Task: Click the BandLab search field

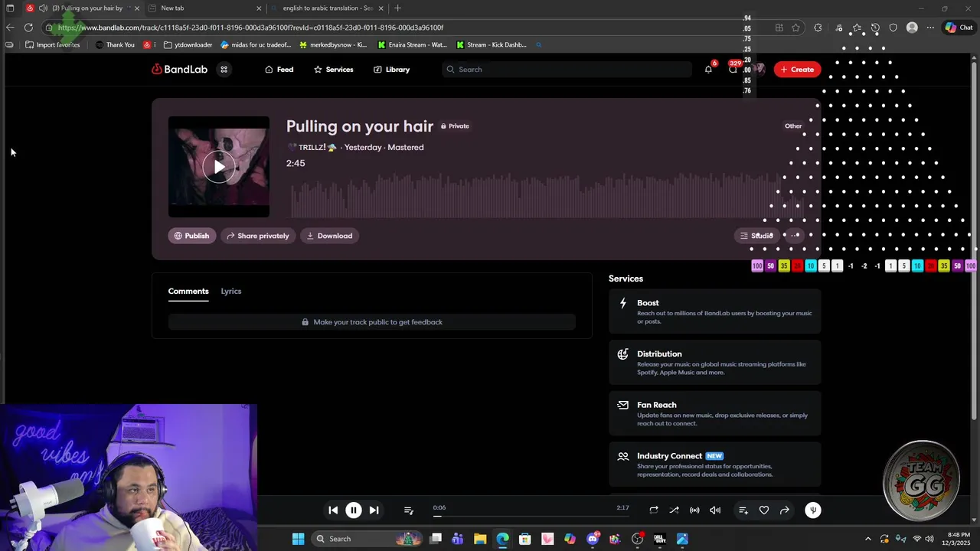Action: [x=567, y=69]
